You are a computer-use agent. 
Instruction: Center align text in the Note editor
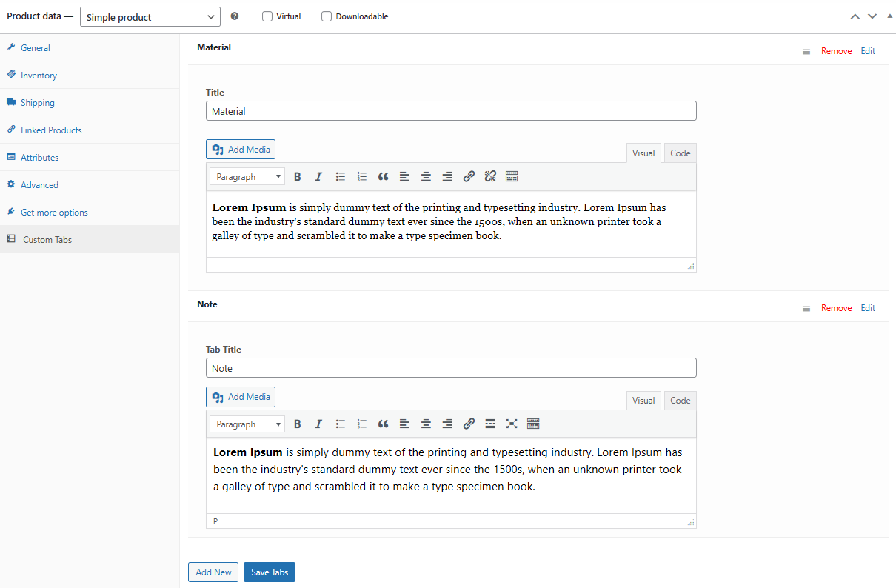[x=426, y=424]
